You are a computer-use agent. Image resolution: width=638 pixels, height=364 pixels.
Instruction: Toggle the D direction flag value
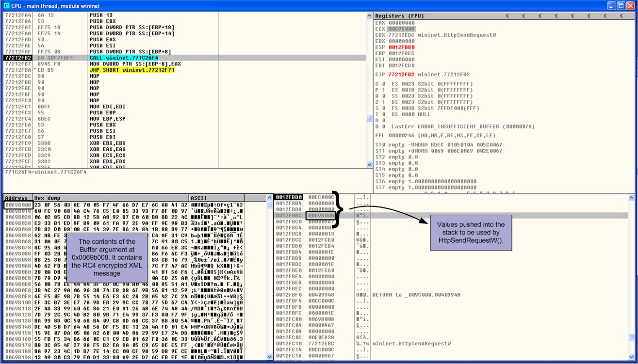pos(384,120)
